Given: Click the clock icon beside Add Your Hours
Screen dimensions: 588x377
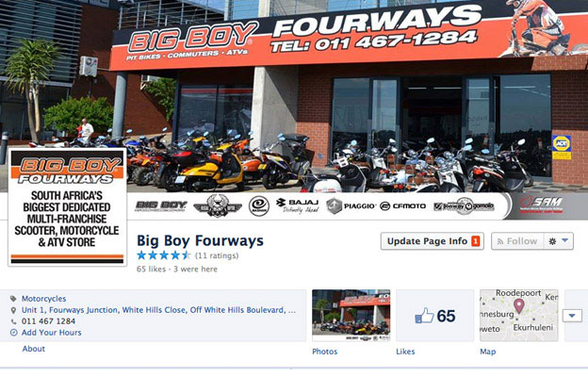Looking at the screenshot, I should pos(13,333).
